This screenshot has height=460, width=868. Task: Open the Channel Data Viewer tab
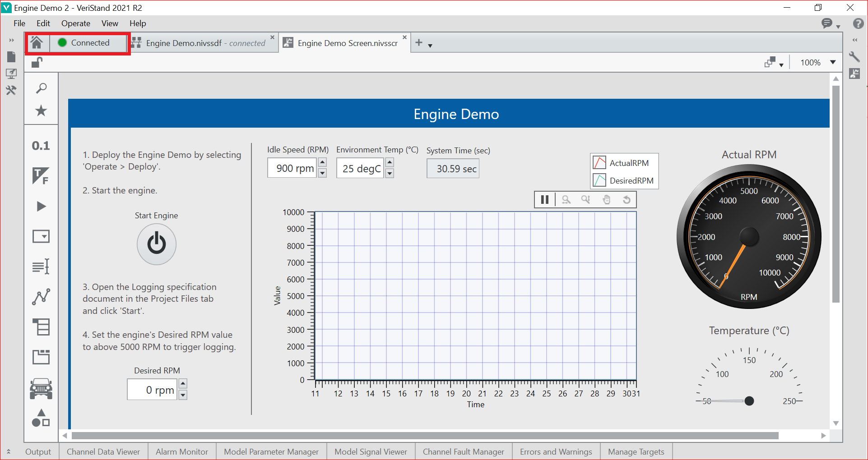point(103,452)
